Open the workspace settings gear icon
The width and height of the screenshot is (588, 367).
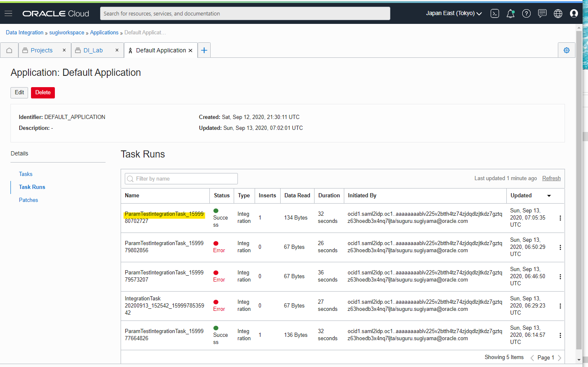pyautogui.click(x=567, y=50)
